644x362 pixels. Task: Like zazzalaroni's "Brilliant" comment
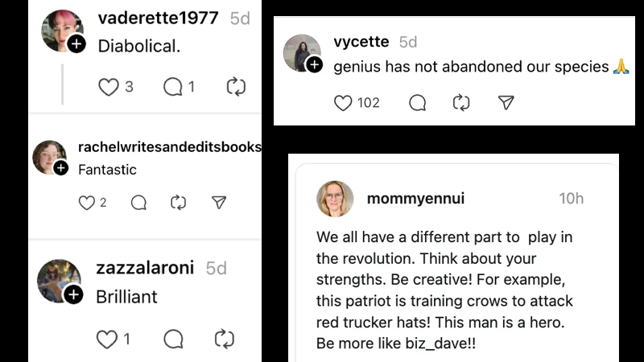coord(107,339)
